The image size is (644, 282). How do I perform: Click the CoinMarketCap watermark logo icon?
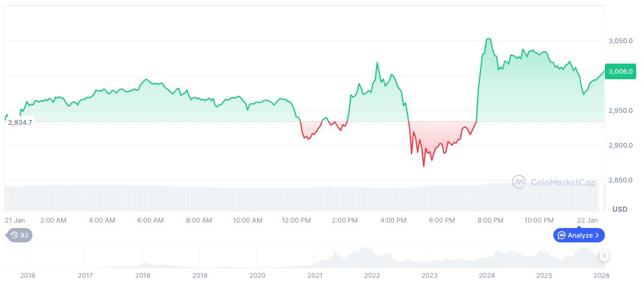pyautogui.click(x=519, y=181)
